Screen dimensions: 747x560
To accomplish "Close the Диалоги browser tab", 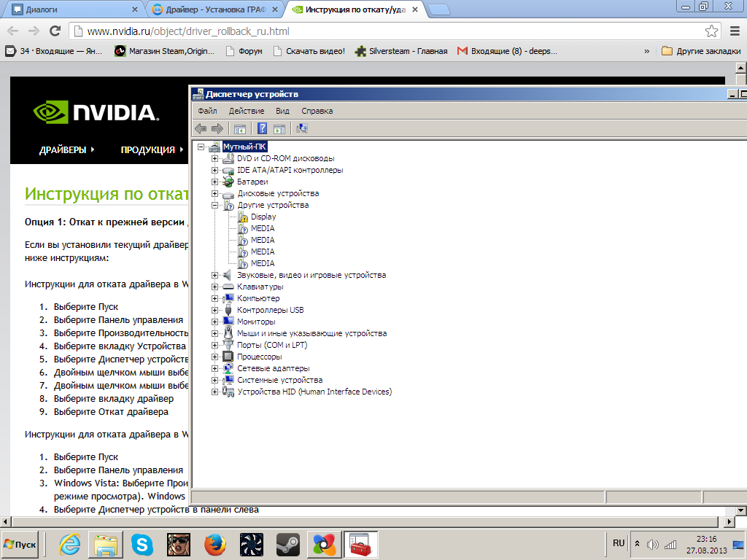I will tap(134, 9).
